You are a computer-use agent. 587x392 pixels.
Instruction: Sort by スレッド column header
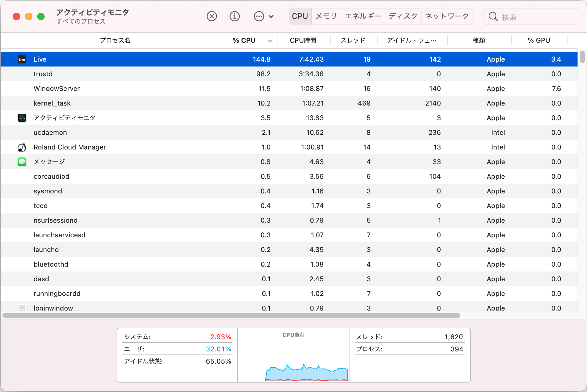point(353,40)
